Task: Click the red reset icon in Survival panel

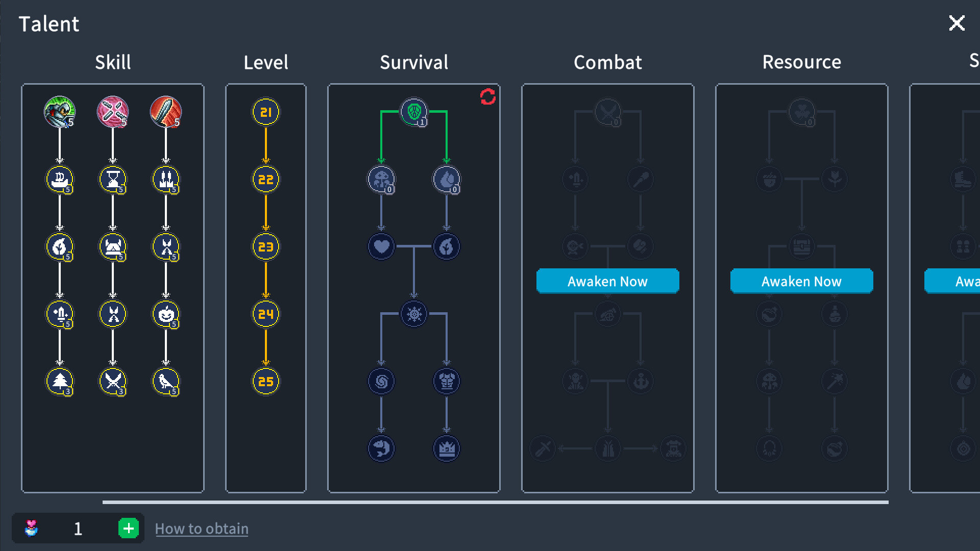Action: click(487, 97)
